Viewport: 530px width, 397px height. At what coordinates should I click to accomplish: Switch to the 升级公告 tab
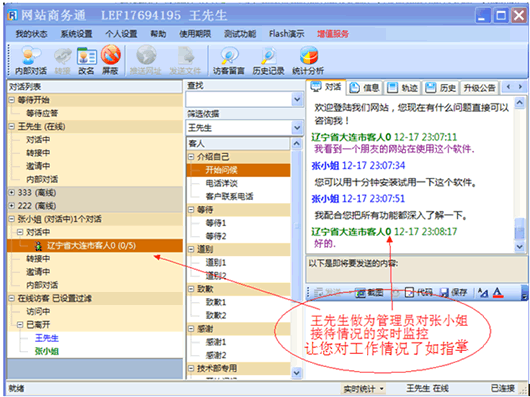pyautogui.click(x=479, y=88)
